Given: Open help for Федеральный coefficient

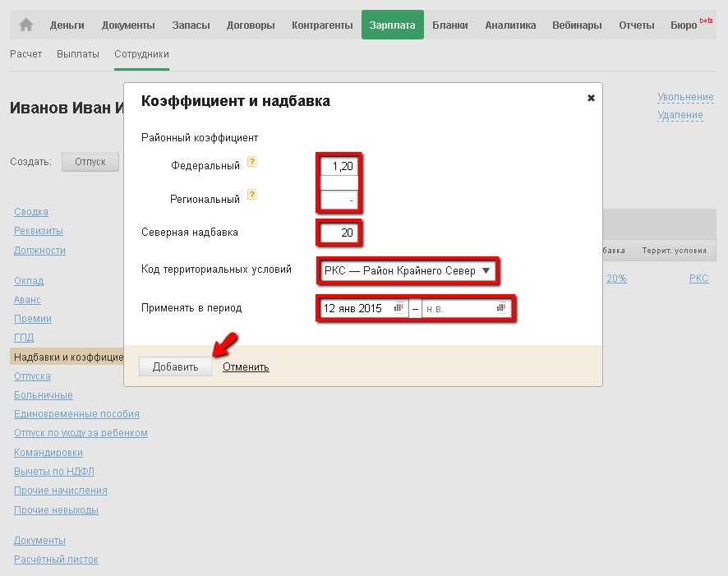Looking at the screenshot, I should click(x=252, y=162).
